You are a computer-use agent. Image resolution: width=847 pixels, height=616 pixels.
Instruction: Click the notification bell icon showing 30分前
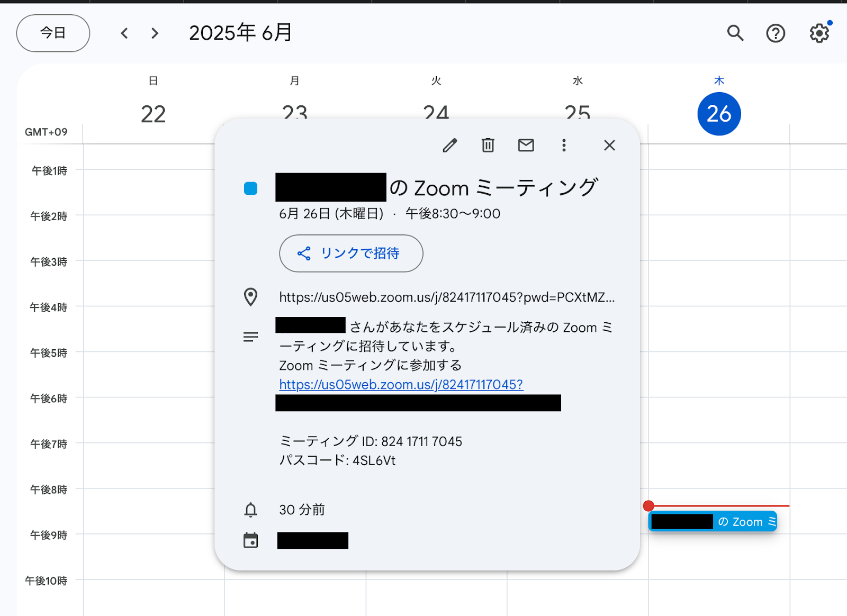[x=251, y=510]
